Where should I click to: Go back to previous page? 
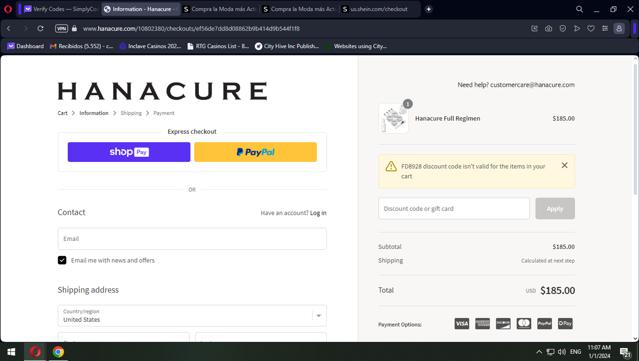(x=9, y=29)
